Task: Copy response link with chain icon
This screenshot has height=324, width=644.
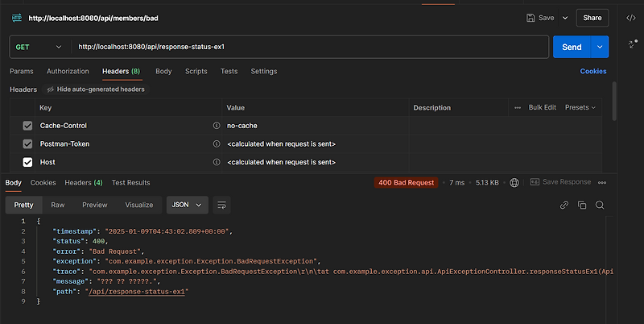Action: click(564, 205)
